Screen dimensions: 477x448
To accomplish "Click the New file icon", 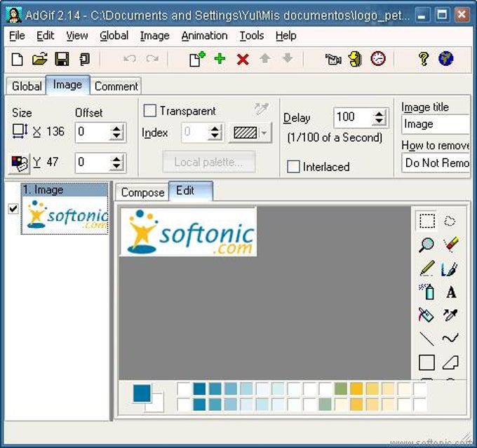I will (x=18, y=60).
